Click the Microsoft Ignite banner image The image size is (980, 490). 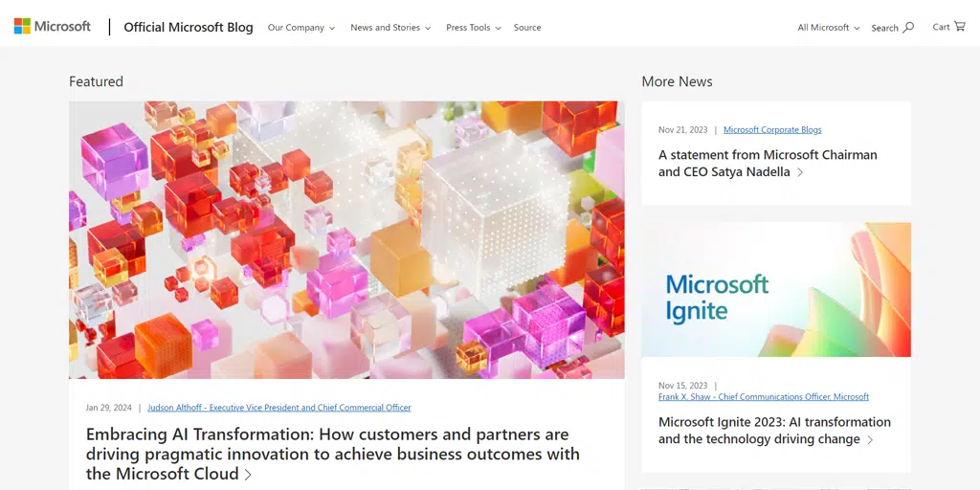pos(775,289)
